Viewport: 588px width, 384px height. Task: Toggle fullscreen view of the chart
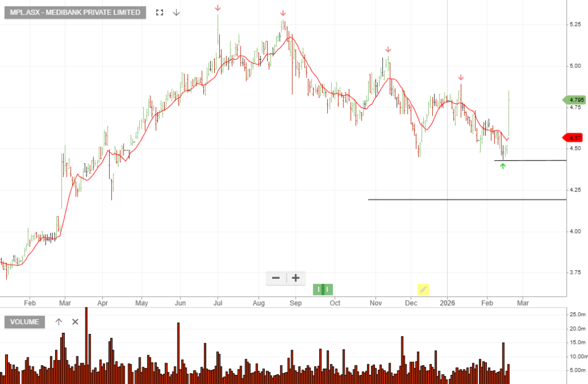pos(160,13)
